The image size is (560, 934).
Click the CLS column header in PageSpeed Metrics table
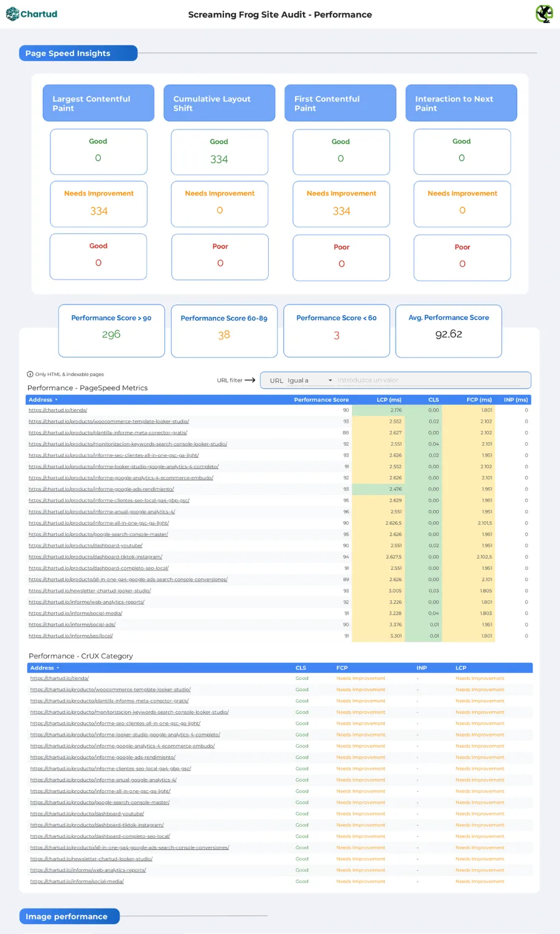[x=434, y=400]
